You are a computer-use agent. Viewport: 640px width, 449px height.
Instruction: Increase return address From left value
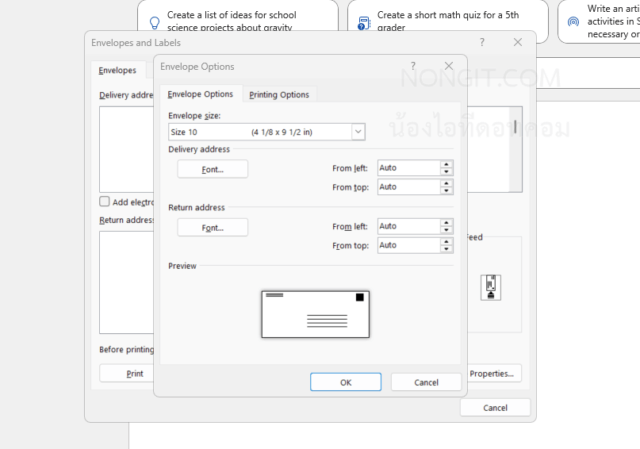[x=447, y=222]
